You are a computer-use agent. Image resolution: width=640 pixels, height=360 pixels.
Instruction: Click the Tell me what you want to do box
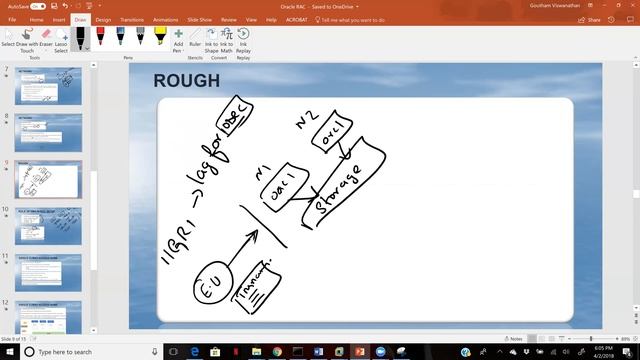[350, 20]
